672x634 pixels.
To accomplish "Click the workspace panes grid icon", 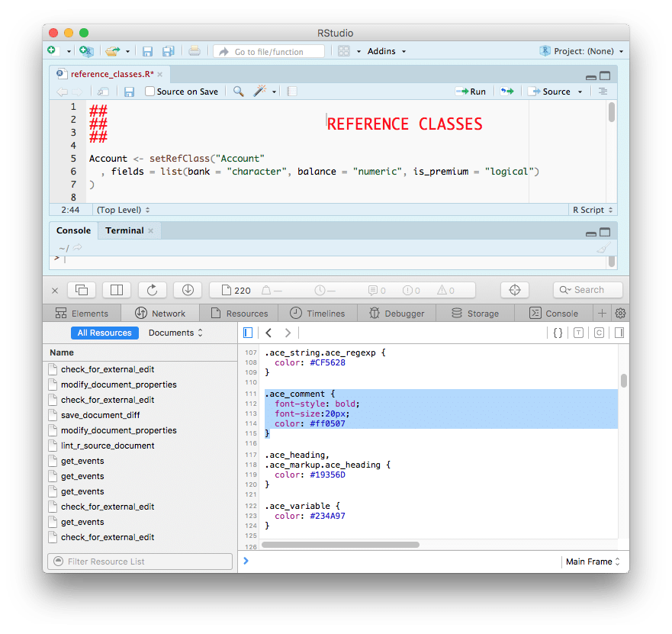I will 344,51.
